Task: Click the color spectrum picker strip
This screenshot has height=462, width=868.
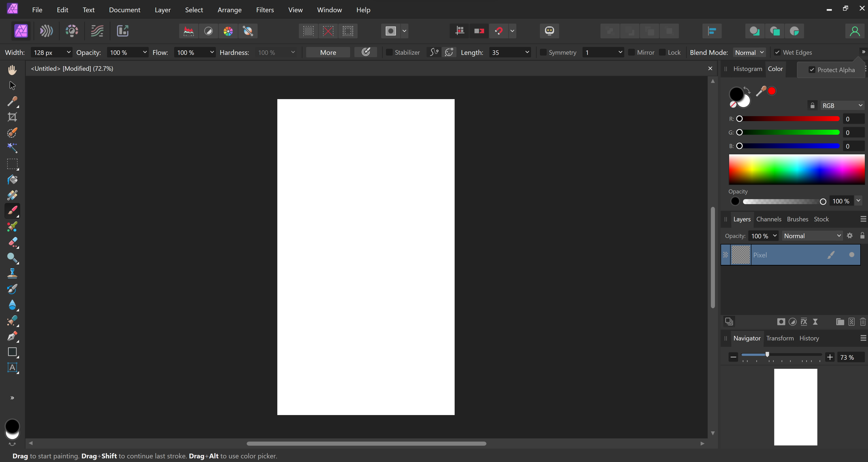Action: [797, 169]
